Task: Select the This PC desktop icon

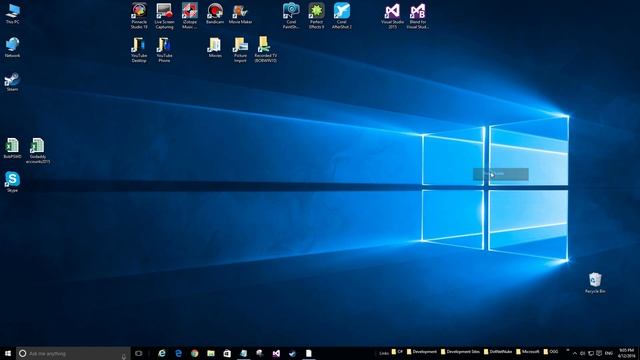Action: click(12, 13)
